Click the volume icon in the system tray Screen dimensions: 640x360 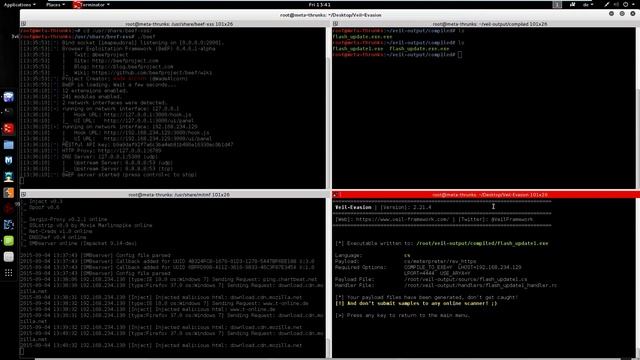click(616, 4)
